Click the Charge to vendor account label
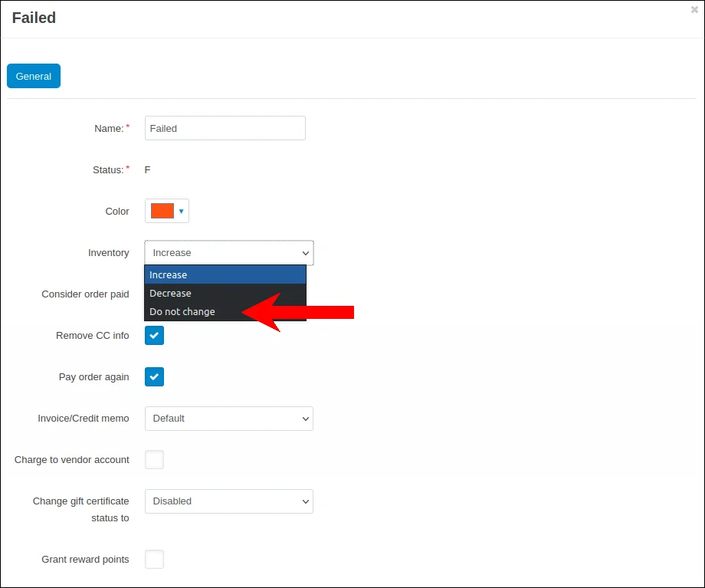The width and height of the screenshot is (705, 588). pyautogui.click(x=71, y=460)
